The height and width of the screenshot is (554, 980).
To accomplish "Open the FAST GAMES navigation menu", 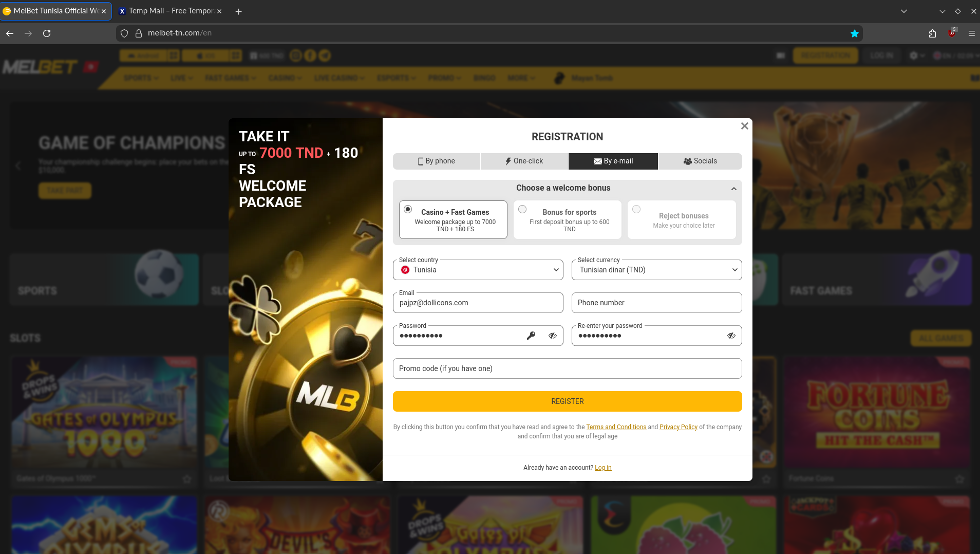I will 231,78.
